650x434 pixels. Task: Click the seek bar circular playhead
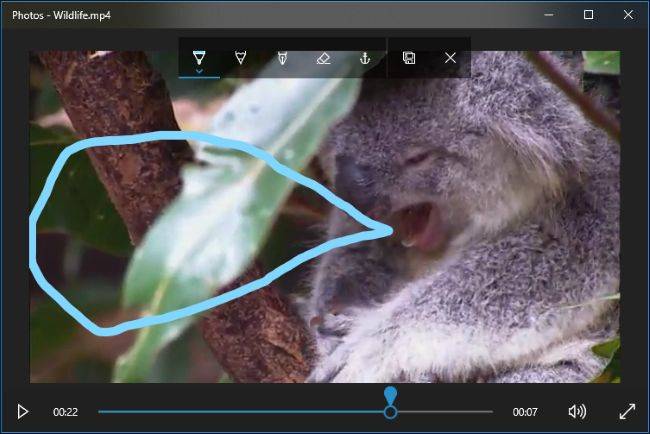pos(390,412)
